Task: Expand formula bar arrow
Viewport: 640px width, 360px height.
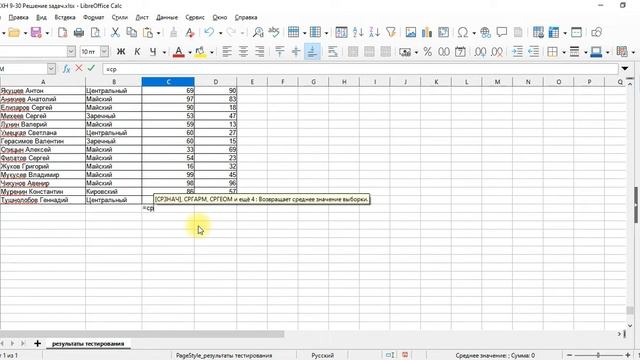Action: tap(625, 69)
